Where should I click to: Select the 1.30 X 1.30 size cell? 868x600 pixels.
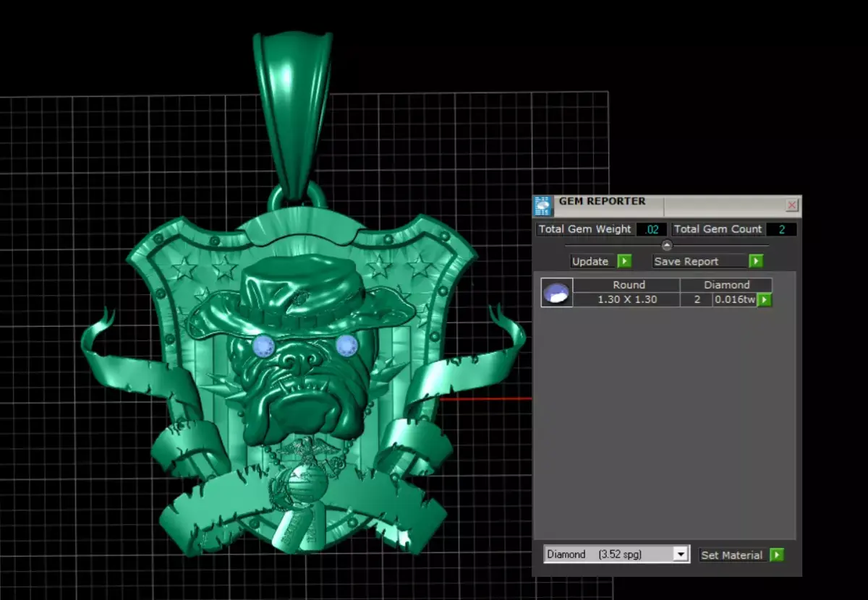[x=627, y=299]
